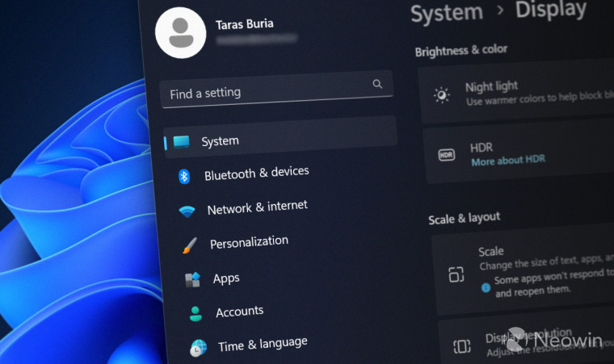Click the Night light sun icon
This screenshot has height=364, width=614.
pyautogui.click(x=442, y=95)
